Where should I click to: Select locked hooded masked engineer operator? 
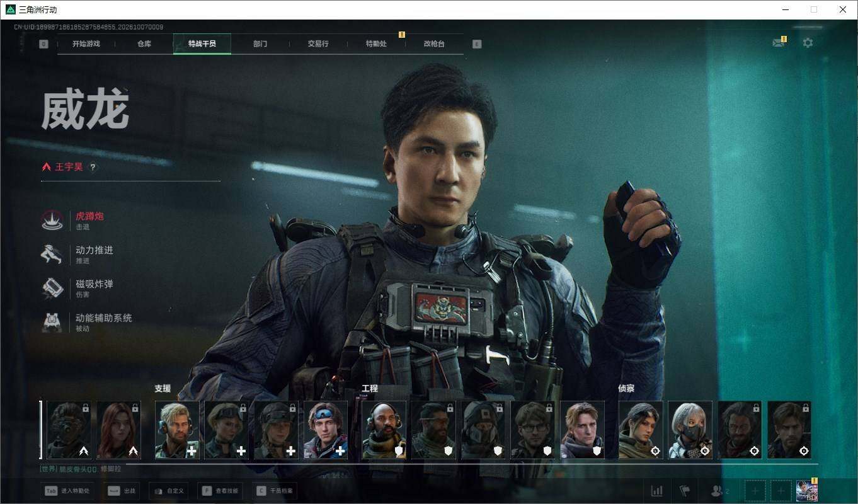tap(483, 430)
